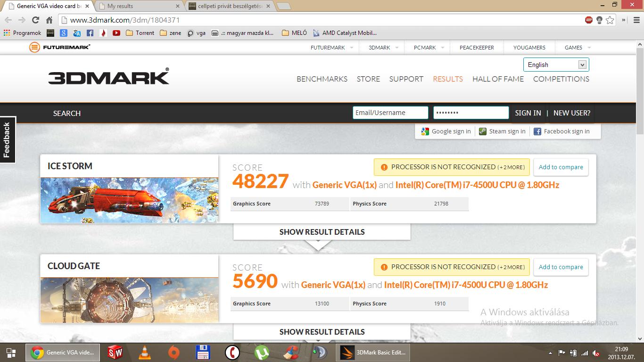Click the Ice Storm thumbnail image
Image resolution: width=644 pixels, height=362 pixels.
(129, 200)
